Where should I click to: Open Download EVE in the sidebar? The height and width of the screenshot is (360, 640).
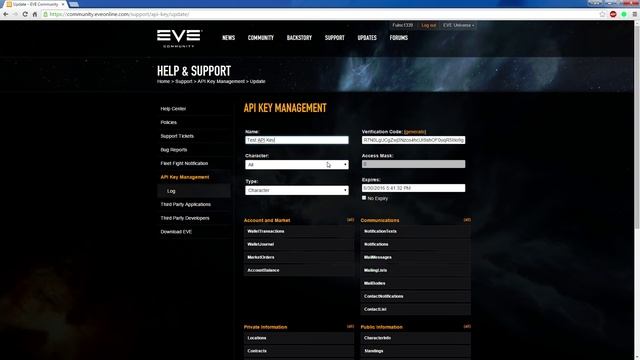176,232
